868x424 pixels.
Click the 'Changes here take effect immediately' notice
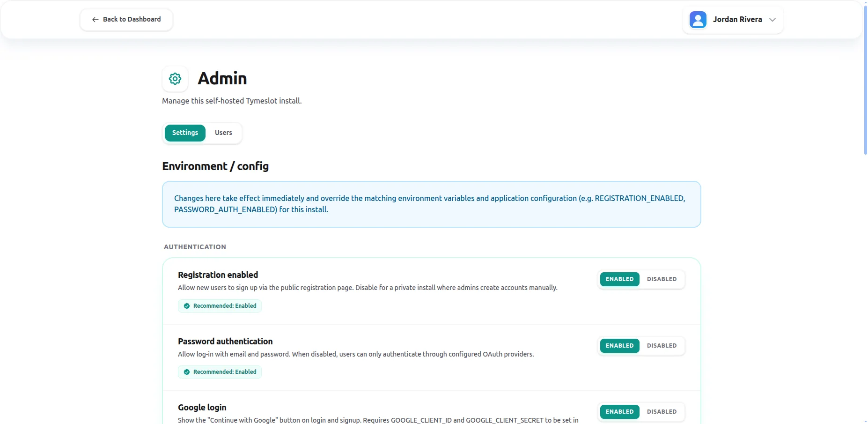tap(431, 204)
